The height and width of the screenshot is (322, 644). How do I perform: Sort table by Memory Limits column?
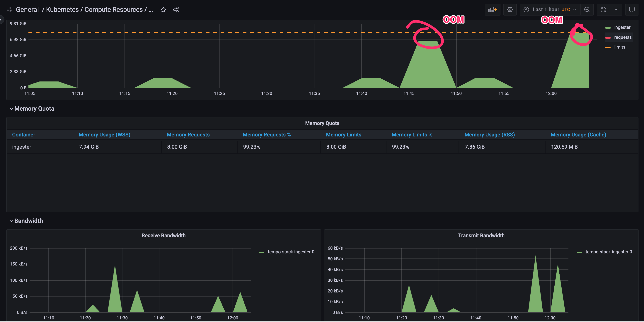click(x=343, y=135)
